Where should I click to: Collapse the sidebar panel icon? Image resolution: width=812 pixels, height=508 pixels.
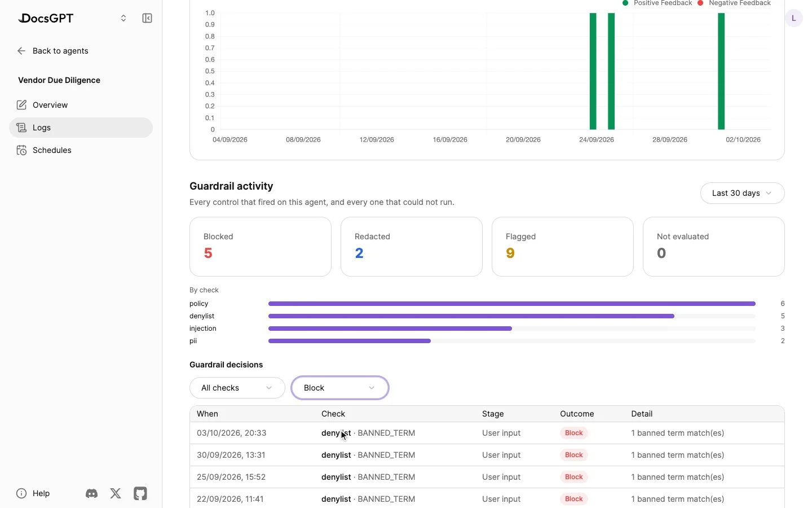click(x=147, y=18)
